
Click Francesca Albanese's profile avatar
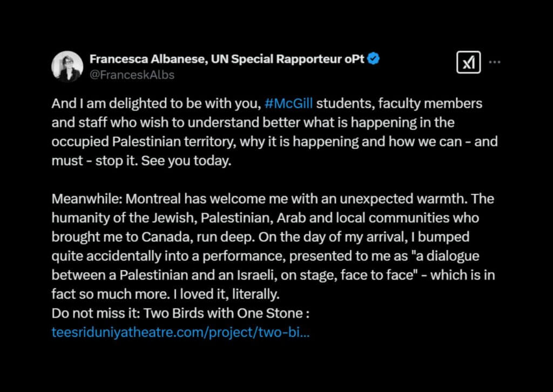tap(67, 67)
